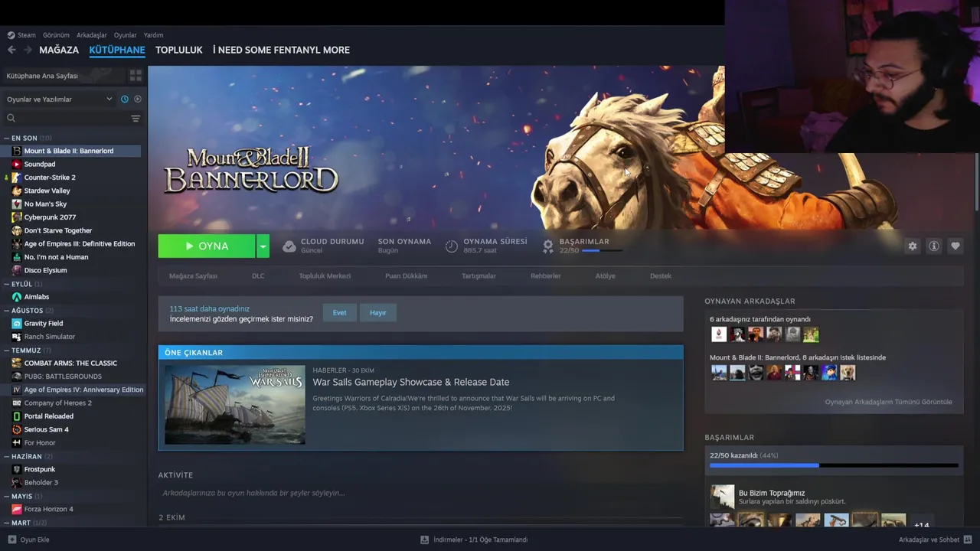Open the War Sails news thumbnail
Screen dimensions: 980x551
pos(235,405)
